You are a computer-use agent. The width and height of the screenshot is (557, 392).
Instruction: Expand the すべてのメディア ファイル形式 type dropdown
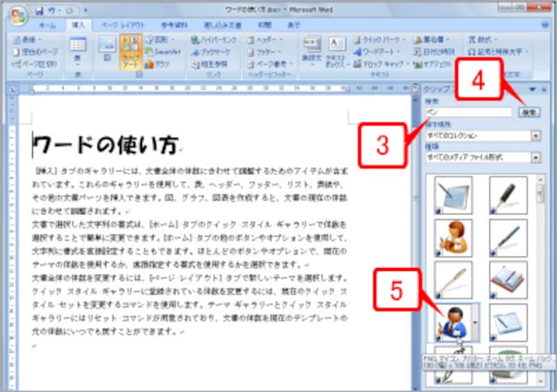[x=535, y=157]
